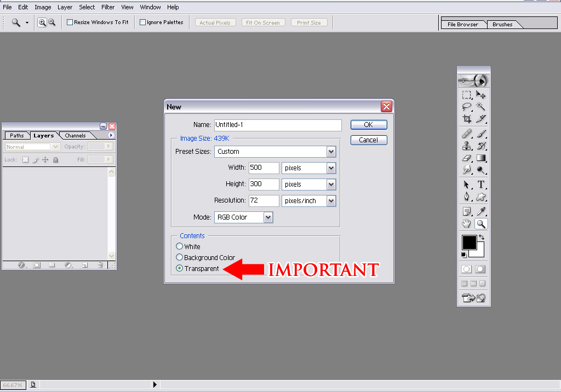The height and width of the screenshot is (392, 561).
Task: Select the Path Selection tool
Action: (x=467, y=185)
